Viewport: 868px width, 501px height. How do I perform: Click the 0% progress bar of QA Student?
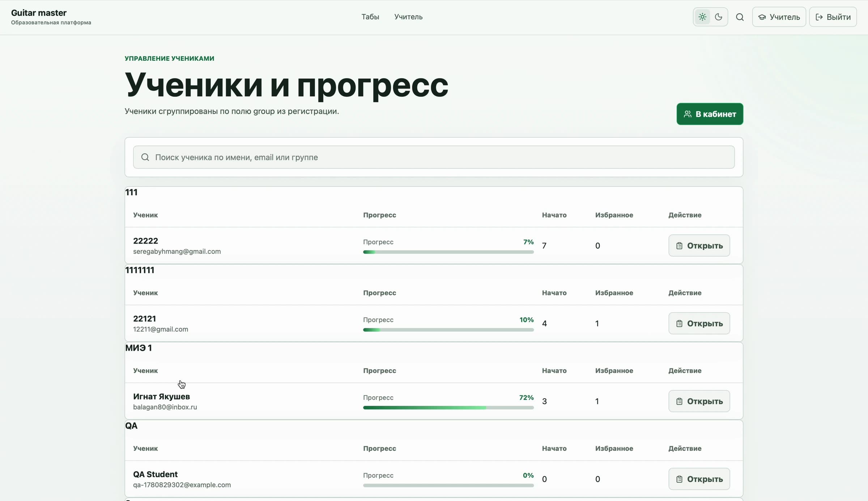448,485
